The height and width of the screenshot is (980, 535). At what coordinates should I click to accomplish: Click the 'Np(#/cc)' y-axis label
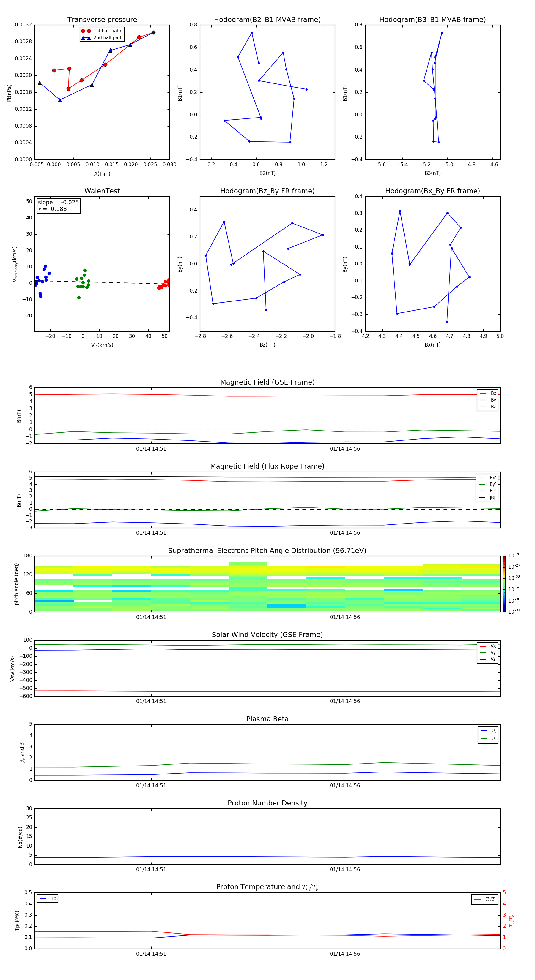(20, 837)
